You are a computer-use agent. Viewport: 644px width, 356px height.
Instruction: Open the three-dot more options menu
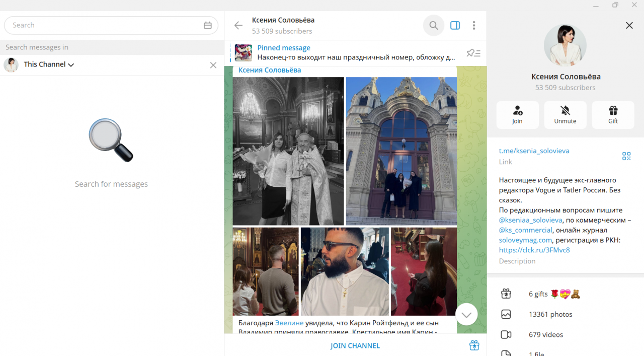pyautogui.click(x=474, y=25)
